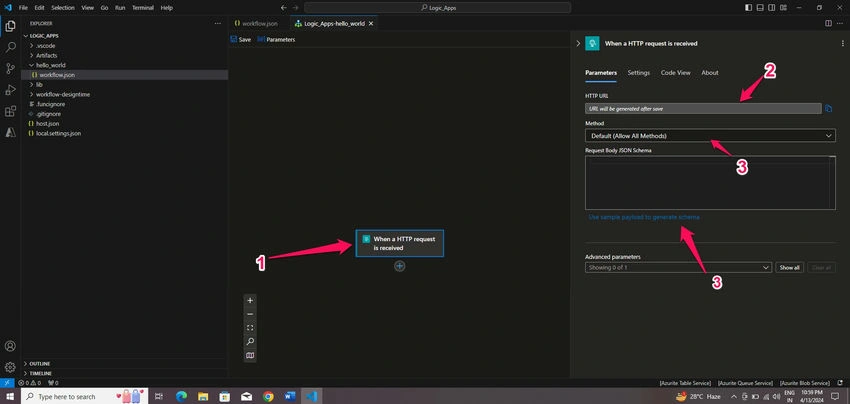Fit the workflow view to screen
This screenshot has height=404, width=850.
click(250, 328)
